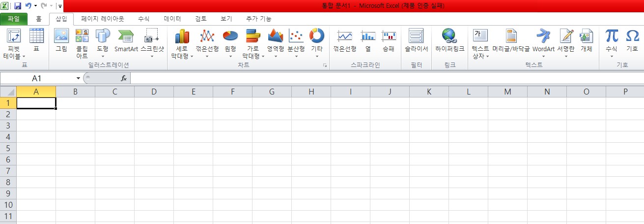Insert a scatter chart (분산형)
644x224 pixels.
[x=296, y=44]
